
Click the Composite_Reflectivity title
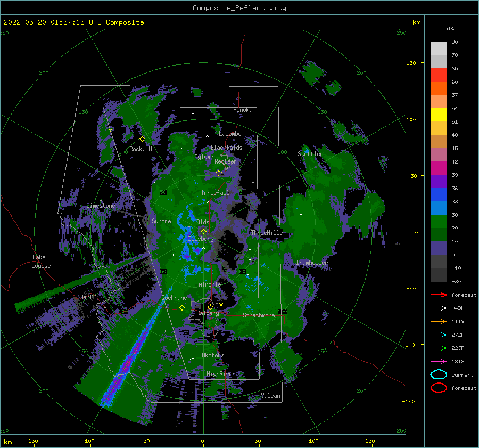click(240, 8)
